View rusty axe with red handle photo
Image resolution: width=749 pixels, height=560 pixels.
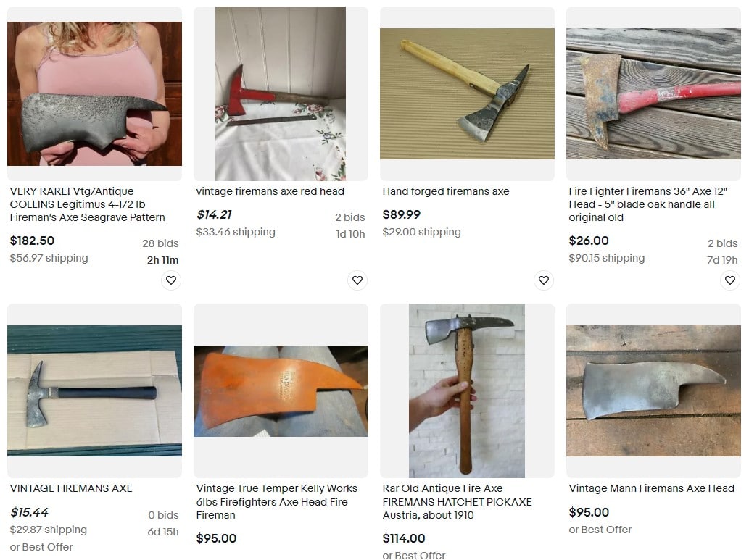653,93
